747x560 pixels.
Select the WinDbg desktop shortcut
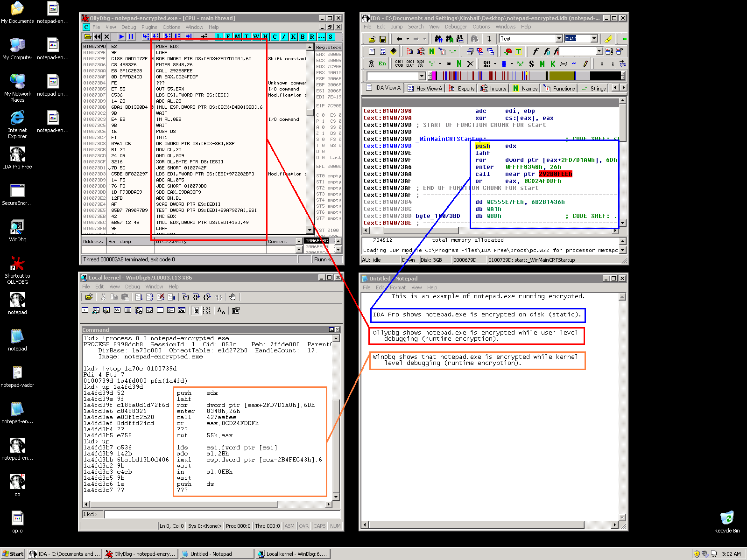(17, 231)
